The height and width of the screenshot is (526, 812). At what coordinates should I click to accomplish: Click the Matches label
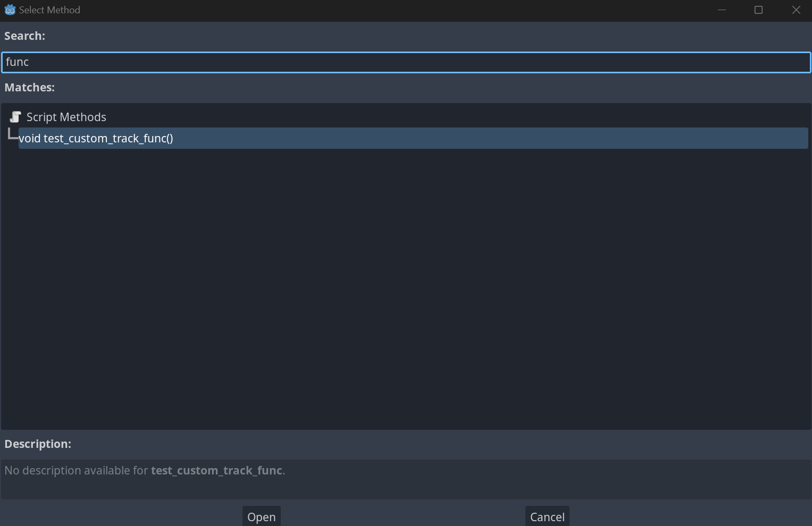point(29,87)
